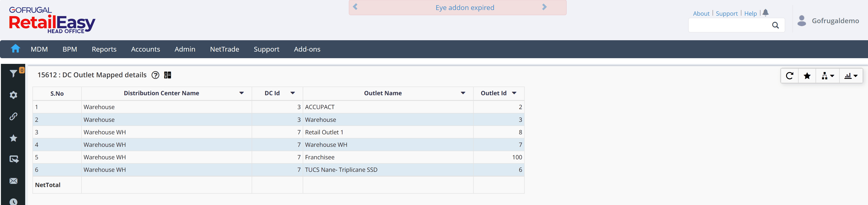Click the Home icon in navigation bar

15,49
